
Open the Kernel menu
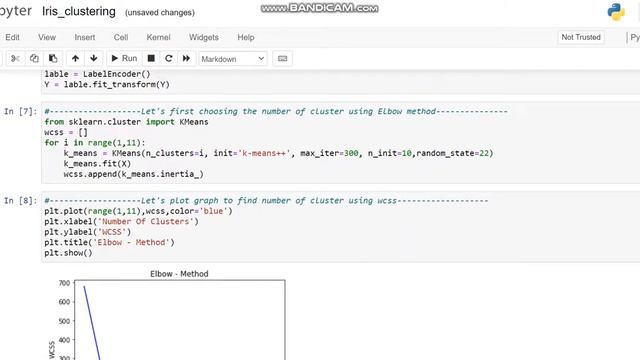pos(158,37)
